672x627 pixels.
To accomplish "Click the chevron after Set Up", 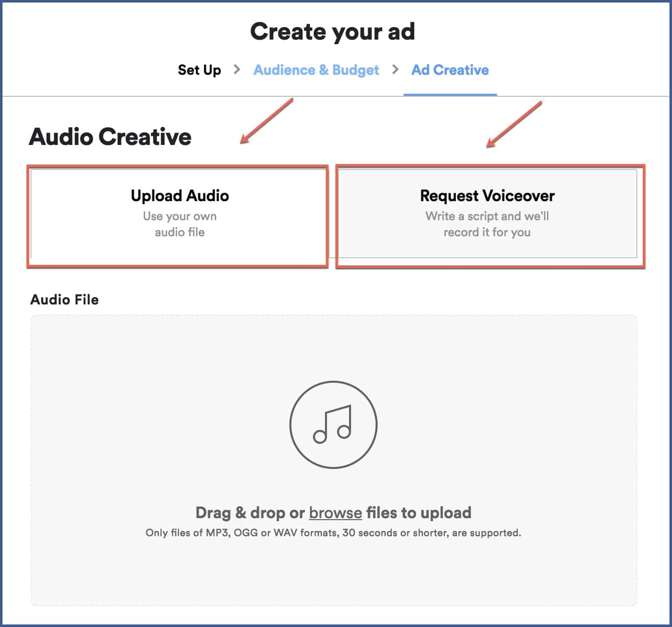I will pos(237,69).
